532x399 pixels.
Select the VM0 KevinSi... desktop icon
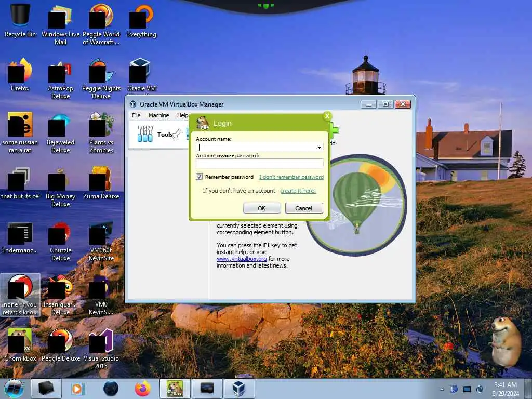click(x=101, y=295)
